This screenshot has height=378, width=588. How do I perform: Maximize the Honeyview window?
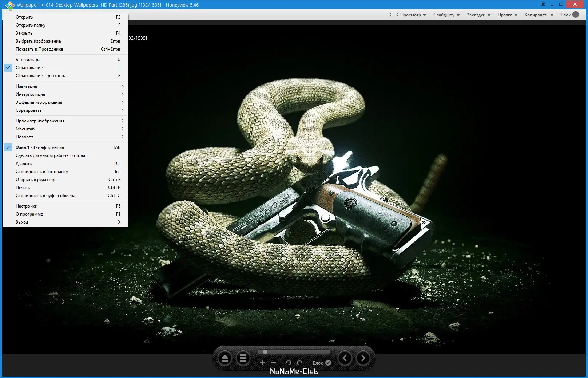tap(561, 4)
